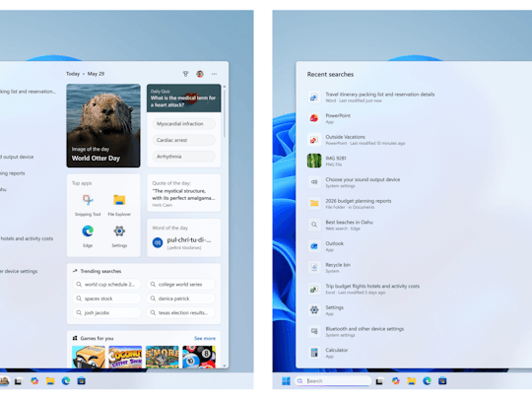Screen dimensions: 532x399
Task: Search trending texas election results
Action: [x=181, y=313]
